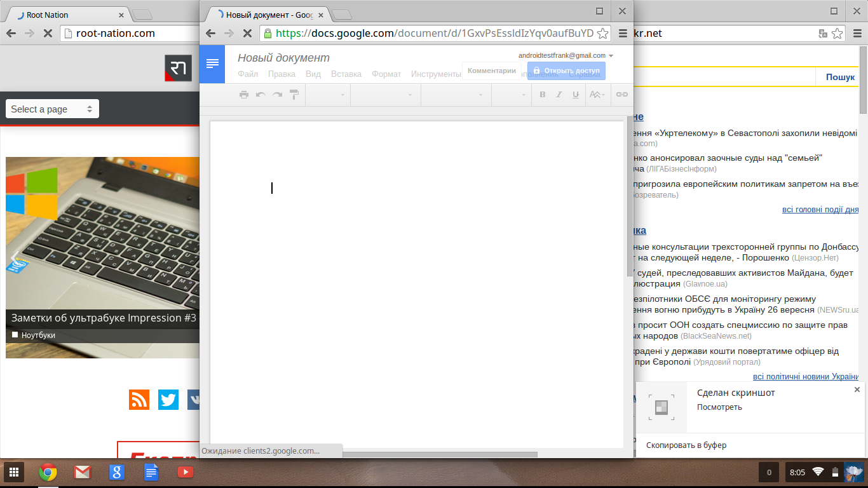Bookmark the ukr.net page with the star
Image resolution: width=868 pixels, height=488 pixels.
(837, 33)
